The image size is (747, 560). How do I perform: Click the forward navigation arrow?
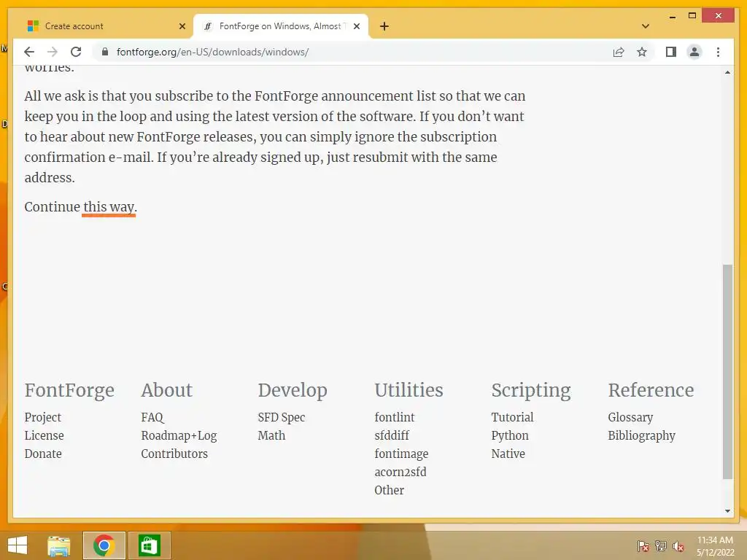pos(53,52)
